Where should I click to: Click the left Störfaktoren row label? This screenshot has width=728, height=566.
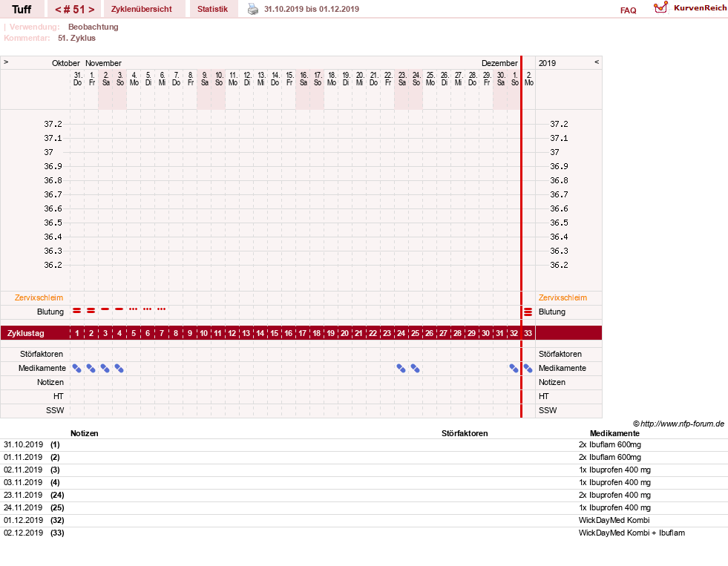(x=42, y=354)
